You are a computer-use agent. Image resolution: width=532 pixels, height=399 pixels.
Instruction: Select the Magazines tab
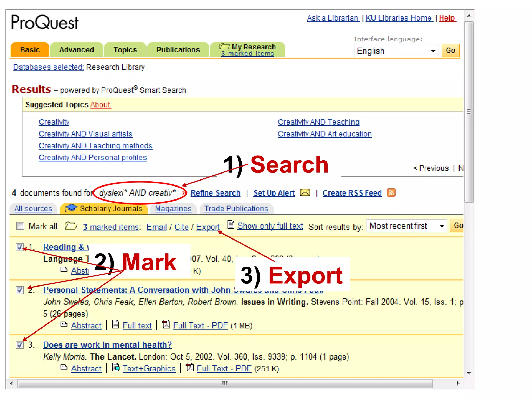pos(173,209)
